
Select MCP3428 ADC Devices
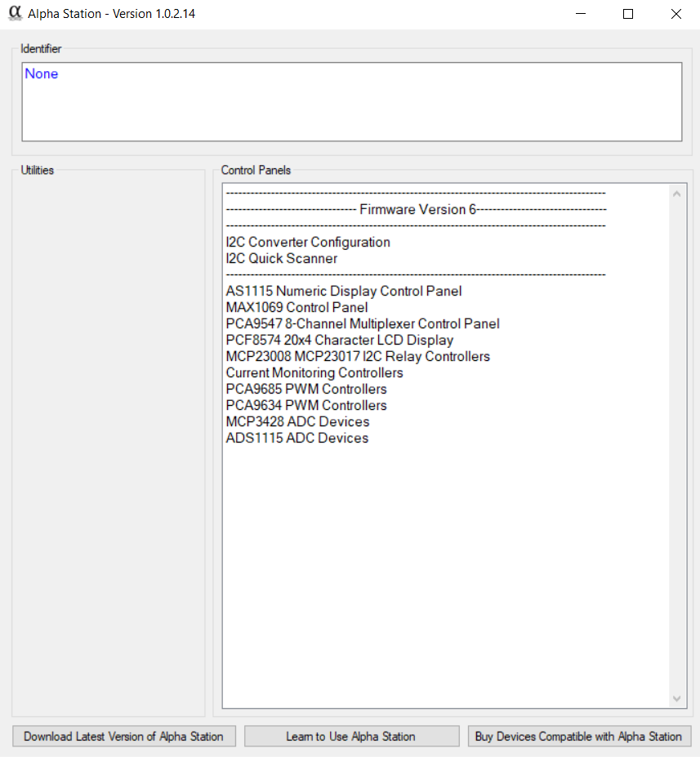click(x=297, y=422)
